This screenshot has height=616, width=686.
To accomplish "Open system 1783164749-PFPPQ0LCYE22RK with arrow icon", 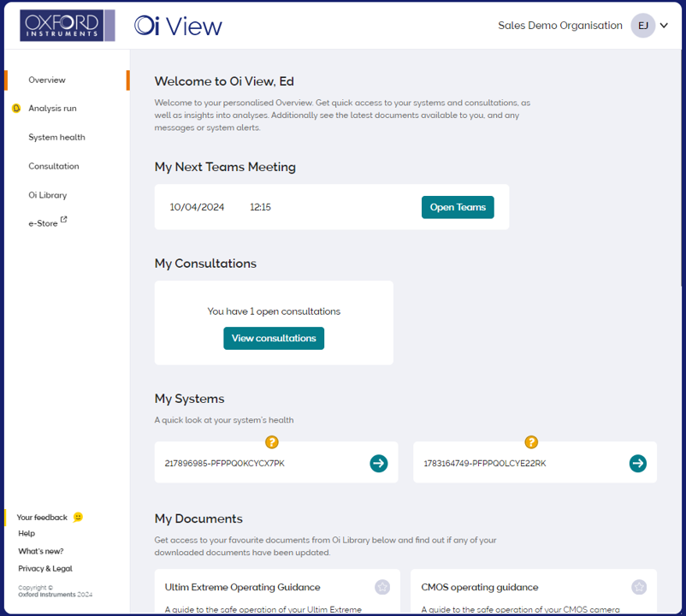I will tap(637, 463).
